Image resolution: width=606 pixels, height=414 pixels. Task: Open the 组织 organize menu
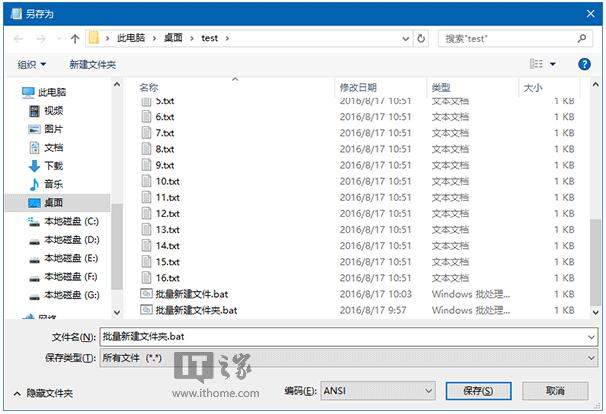point(32,64)
